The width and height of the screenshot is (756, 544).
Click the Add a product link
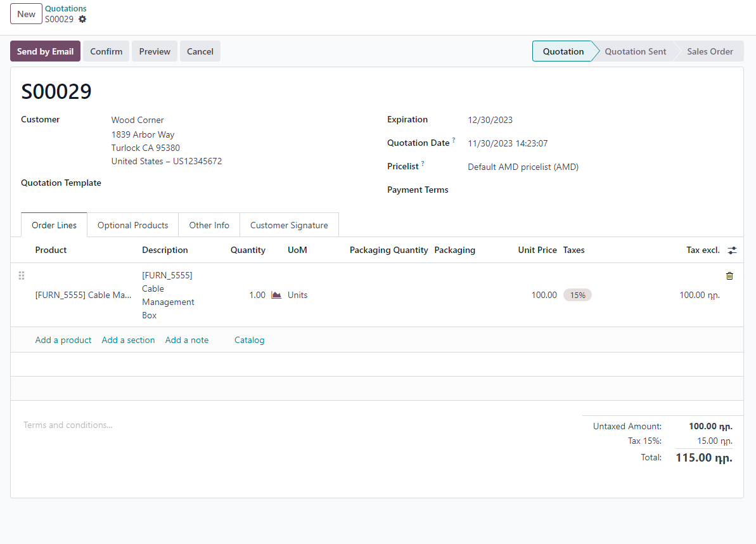point(63,340)
